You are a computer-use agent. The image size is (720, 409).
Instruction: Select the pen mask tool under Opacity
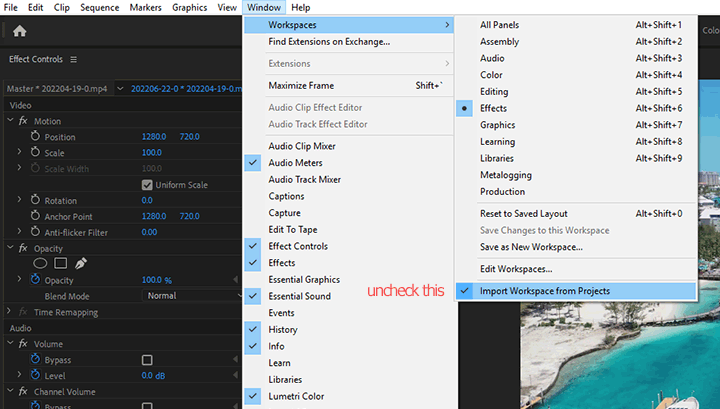tap(81, 263)
